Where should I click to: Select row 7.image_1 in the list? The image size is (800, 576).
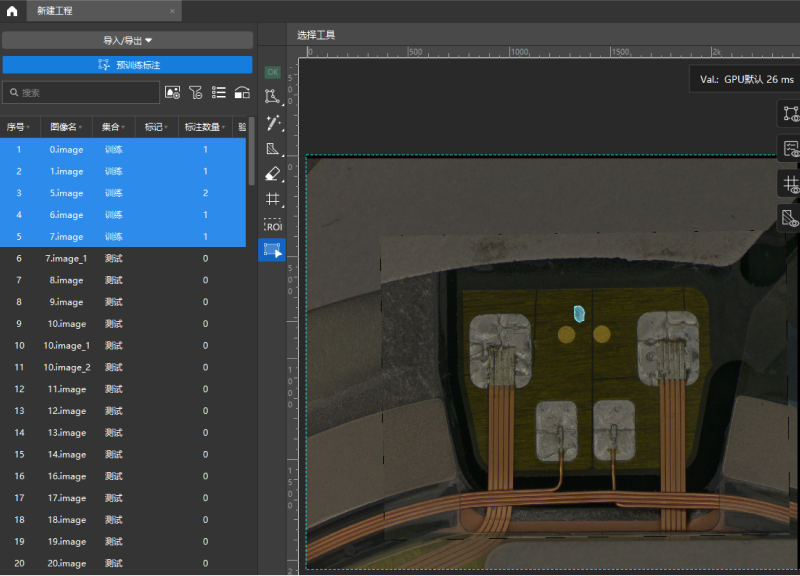click(123, 259)
